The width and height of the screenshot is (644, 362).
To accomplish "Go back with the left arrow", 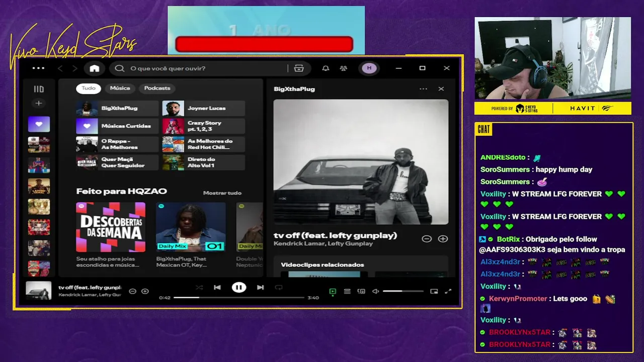I will click(x=60, y=68).
